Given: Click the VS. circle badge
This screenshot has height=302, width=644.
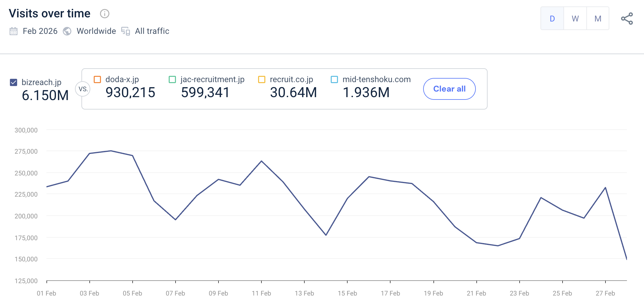Looking at the screenshot, I should click(x=83, y=89).
